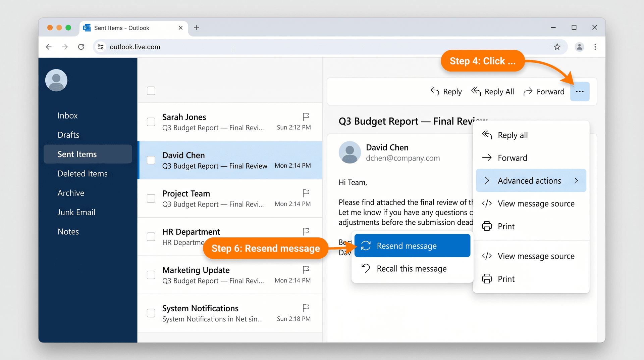Open site permission controls in address bar
The width and height of the screenshot is (644, 360).
[100, 47]
